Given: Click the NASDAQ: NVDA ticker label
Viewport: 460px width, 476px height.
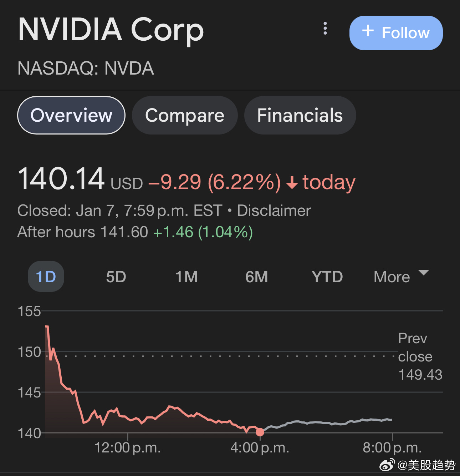Looking at the screenshot, I should [x=86, y=68].
